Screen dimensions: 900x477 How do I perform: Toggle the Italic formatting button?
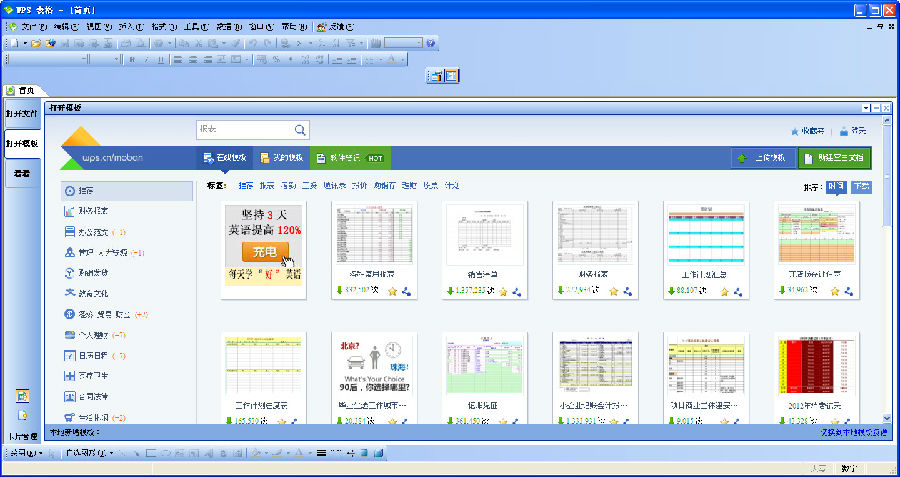pos(146,60)
